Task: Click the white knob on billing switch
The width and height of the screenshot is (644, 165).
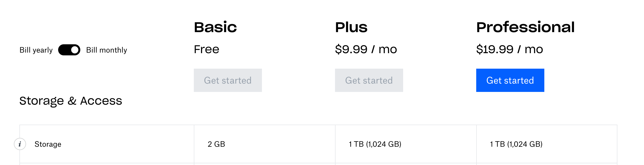Action: 75,50
